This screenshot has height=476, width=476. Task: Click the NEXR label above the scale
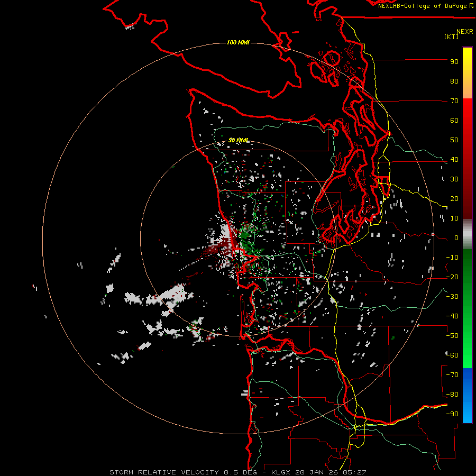[x=465, y=31]
